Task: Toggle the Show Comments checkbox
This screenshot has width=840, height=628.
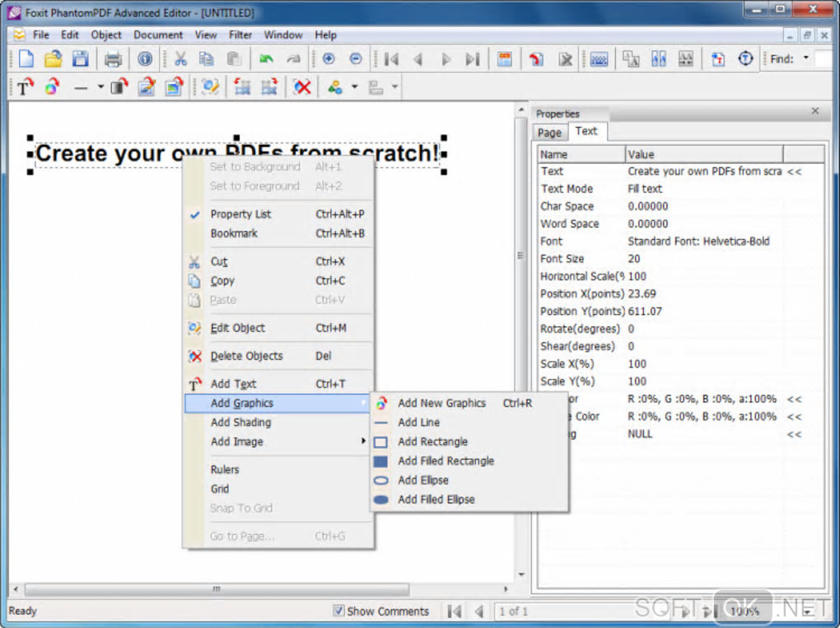Action: click(338, 611)
